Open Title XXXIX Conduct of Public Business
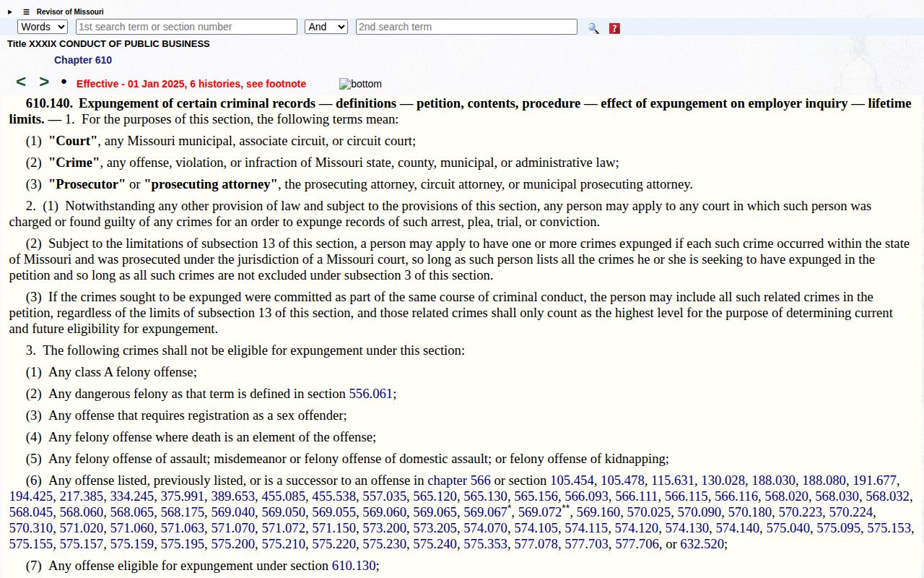Image resolution: width=924 pixels, height=578 pixels. [x=108, y=44]
